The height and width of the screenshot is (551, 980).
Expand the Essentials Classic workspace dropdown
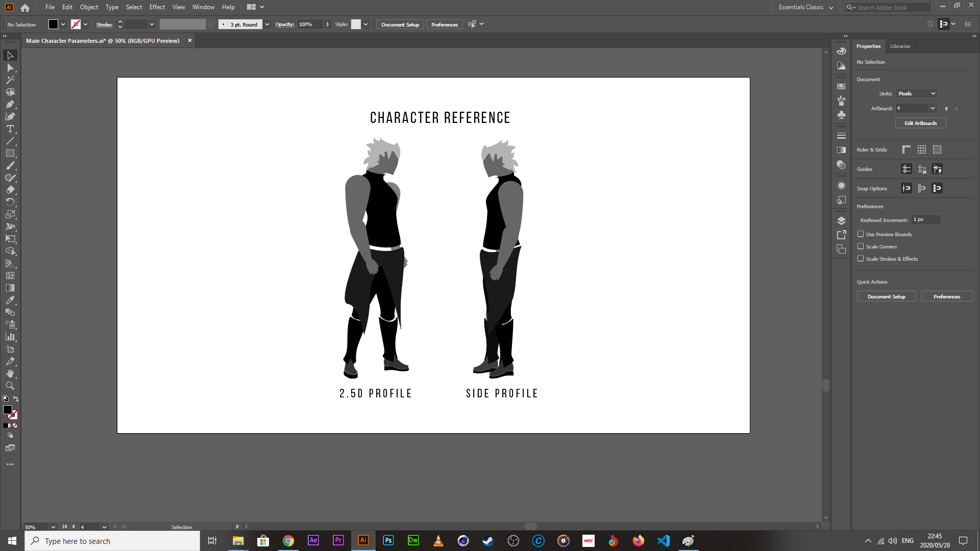[806, 7]
